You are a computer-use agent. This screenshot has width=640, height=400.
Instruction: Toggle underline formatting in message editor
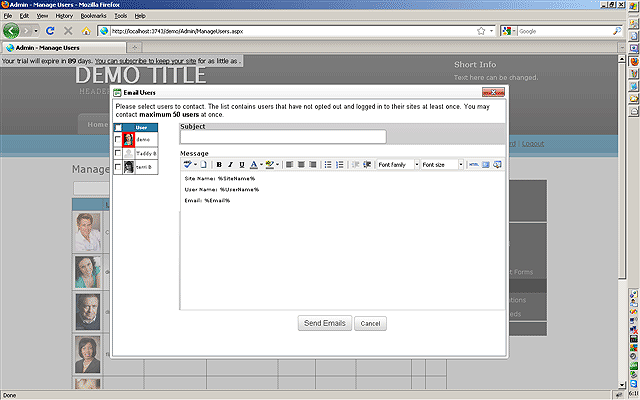pyautogui.click(x=241, y=164)
